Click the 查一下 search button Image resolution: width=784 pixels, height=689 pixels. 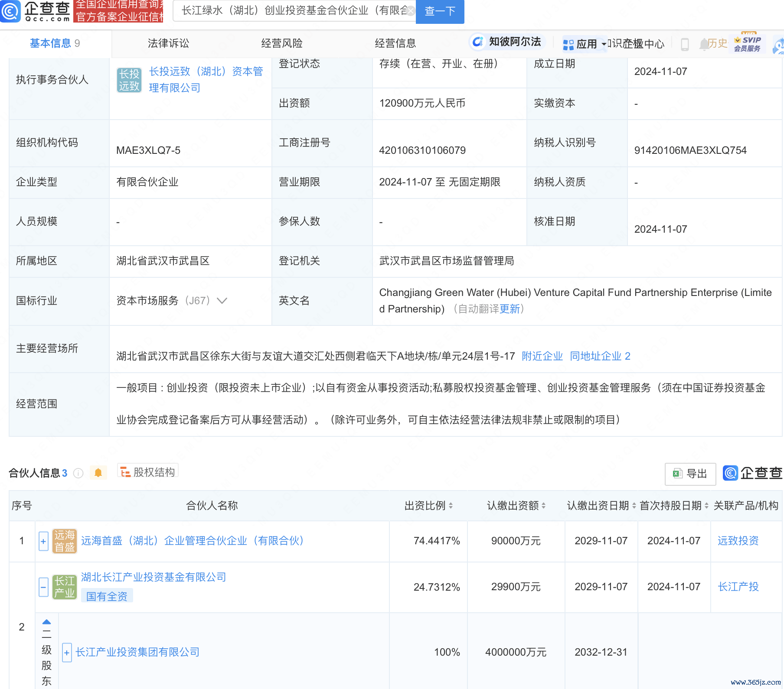pos(440,11)
